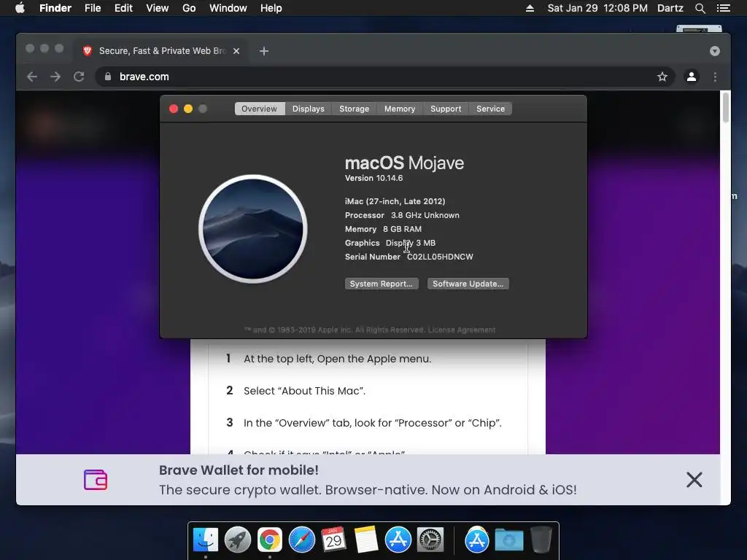
Task: Open the Window menu
Action: coord(228,8)
